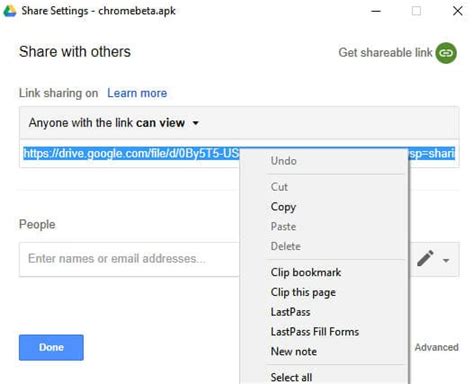Choose Copy from the context menu
474x384 pixels.
click(283, 207)
